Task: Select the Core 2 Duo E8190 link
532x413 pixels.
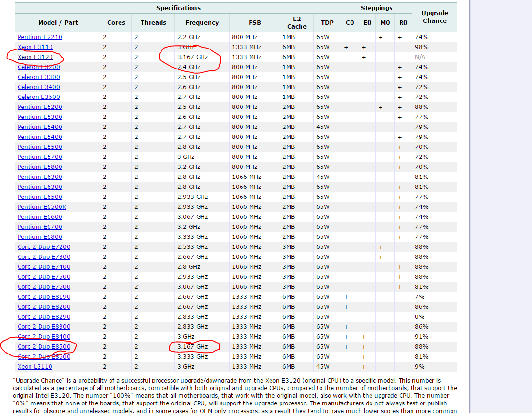Action: (44, 297)
